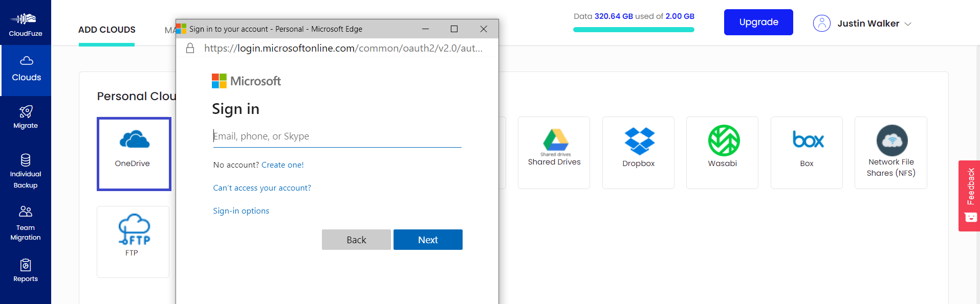
Task: Open Can't access your account link
Action: point(262,188)
